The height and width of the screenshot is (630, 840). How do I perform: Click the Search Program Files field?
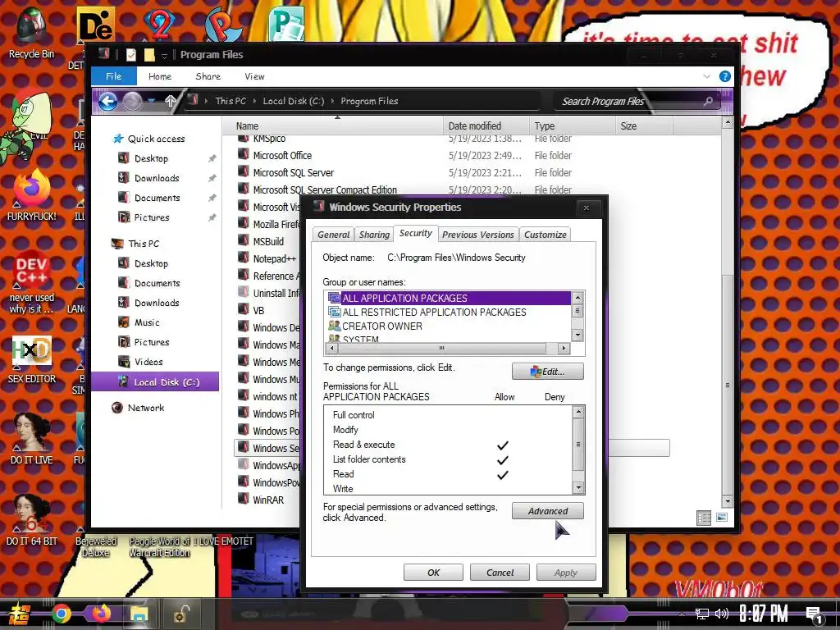637,101
